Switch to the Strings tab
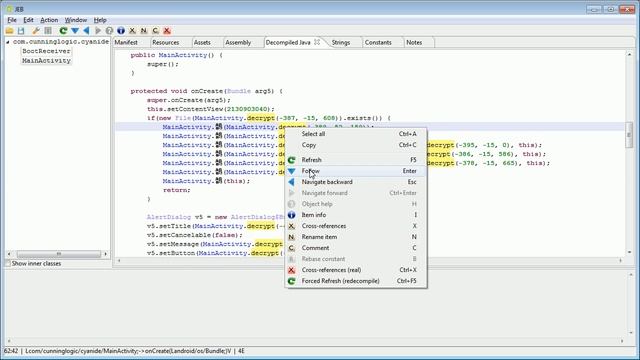 click(x=341, y=42)
